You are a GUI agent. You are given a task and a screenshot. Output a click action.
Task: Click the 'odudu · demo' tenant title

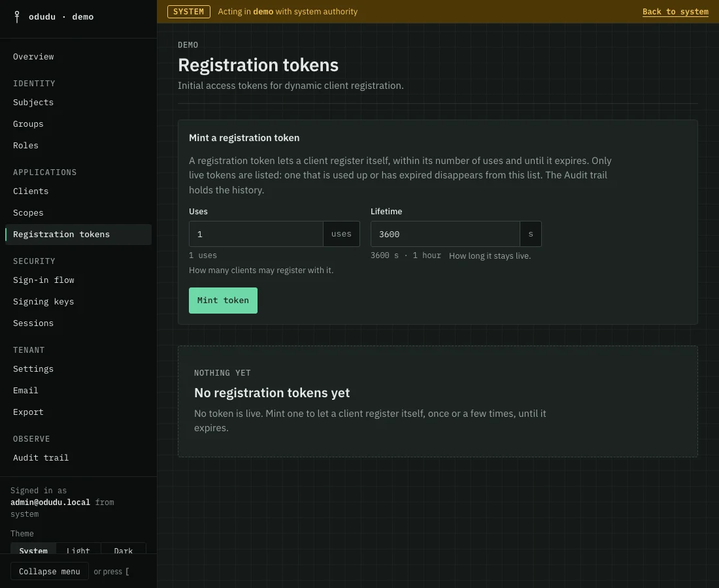(61, 17)
